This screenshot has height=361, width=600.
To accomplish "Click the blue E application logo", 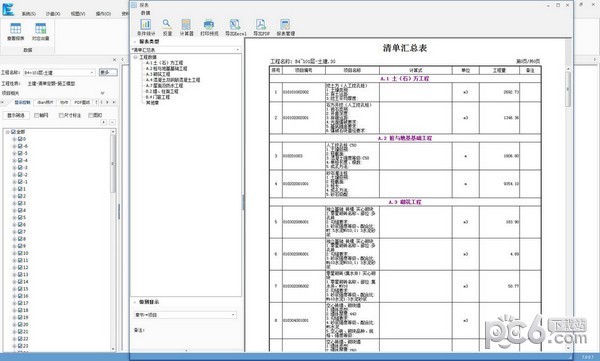I will coord(8,9).
